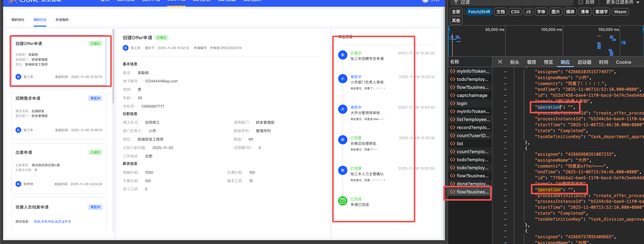
Task: Click the 张 avatar on 创建Offer申请 card
Action: (x=18, y=77)
